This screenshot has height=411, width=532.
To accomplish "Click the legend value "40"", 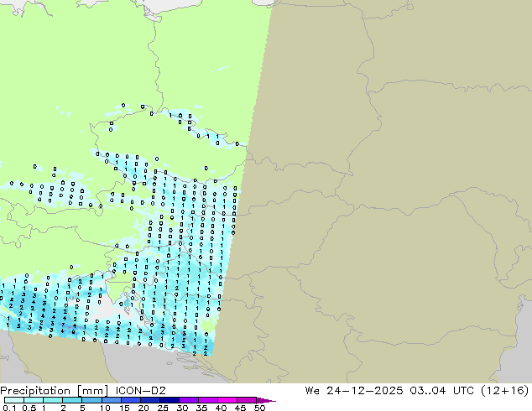I will pyautogui.click(x=221, y=408).
